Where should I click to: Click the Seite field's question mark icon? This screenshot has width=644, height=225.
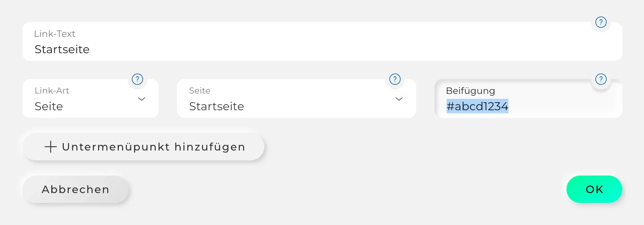coord(395,79)
